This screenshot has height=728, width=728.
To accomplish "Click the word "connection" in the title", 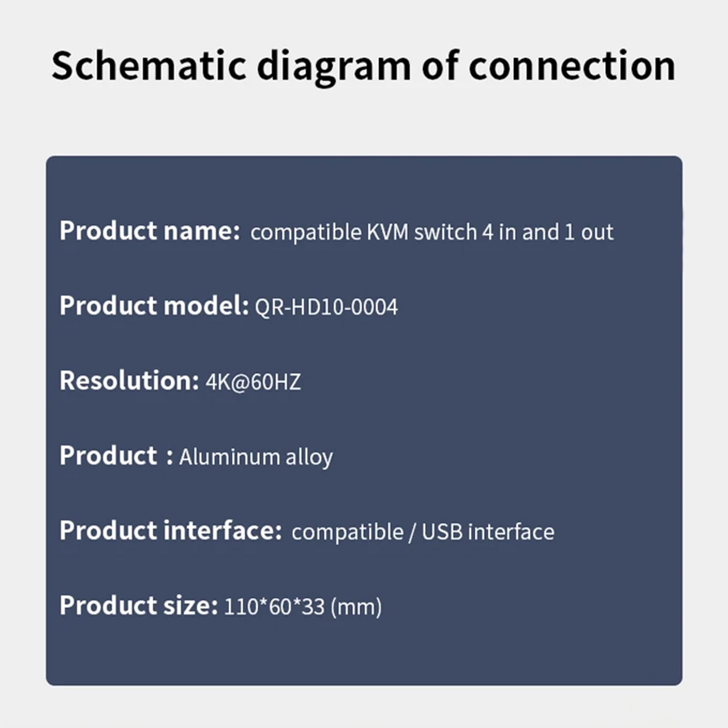I will coord(572,67).
